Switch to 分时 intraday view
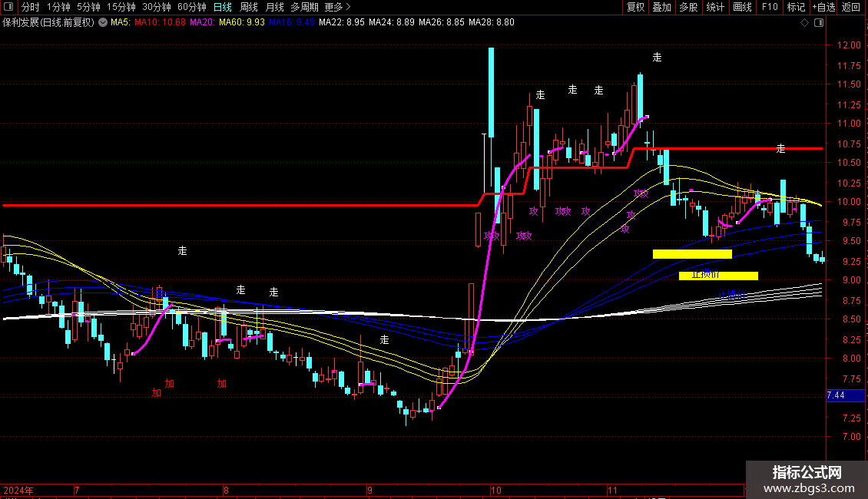The image size is (868, 499). click(x=31, y=7)
